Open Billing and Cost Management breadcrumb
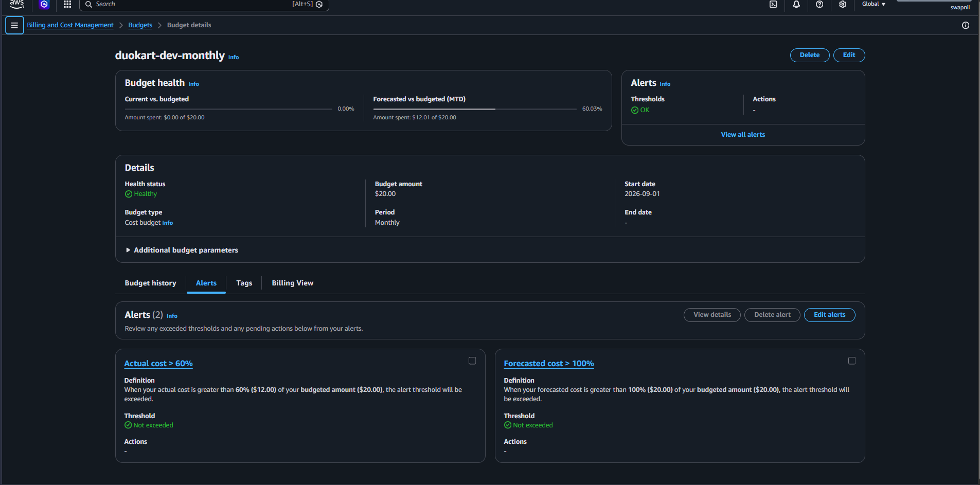Image resolution: width=980 pixels, height=485 pixels. click(x=70, y=25)
